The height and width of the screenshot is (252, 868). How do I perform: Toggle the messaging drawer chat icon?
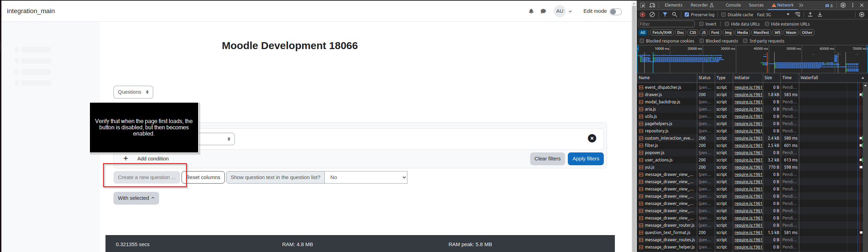pyautogui.click(x=543, y=11)
